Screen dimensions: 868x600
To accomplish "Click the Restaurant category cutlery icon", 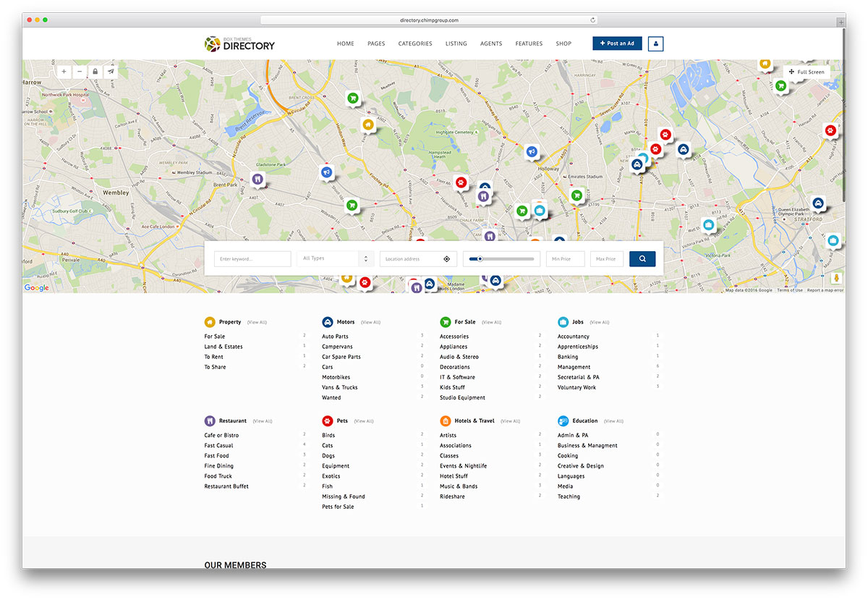I will pos(210,421).
